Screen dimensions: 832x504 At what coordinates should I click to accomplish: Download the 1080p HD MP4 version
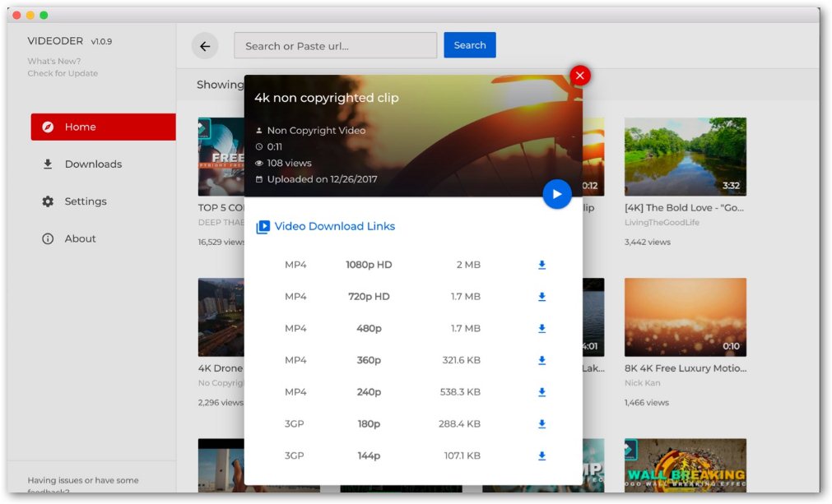[x=541, y=265]
